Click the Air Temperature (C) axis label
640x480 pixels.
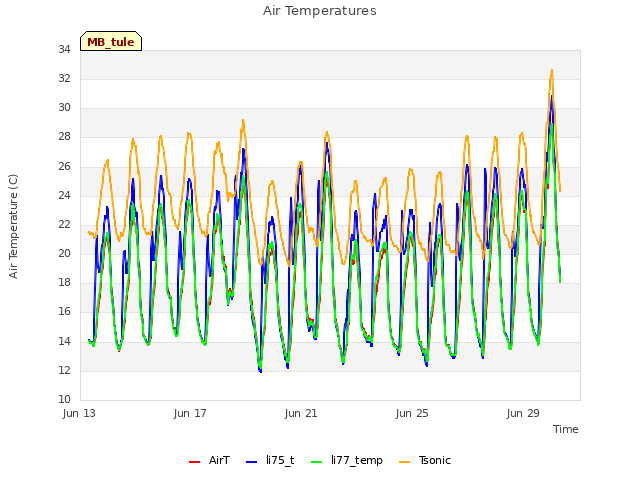pyautogui.click(x=13, y=227)
